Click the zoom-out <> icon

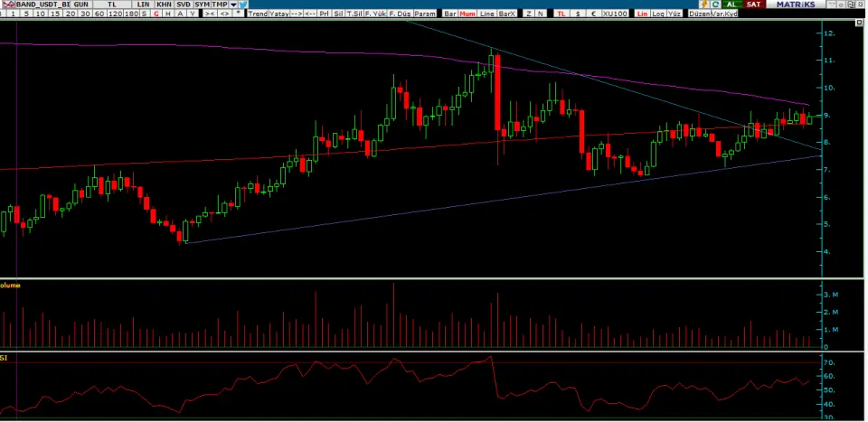point(223,14)
